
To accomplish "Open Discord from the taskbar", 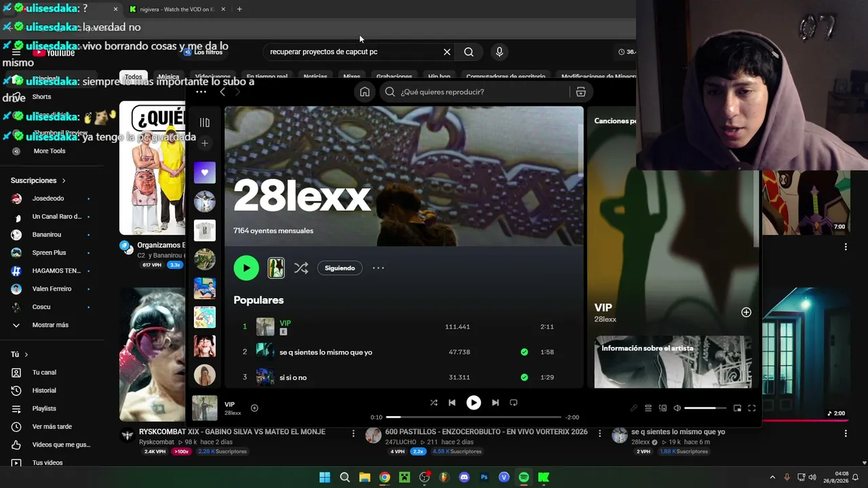I will (464, 477).
